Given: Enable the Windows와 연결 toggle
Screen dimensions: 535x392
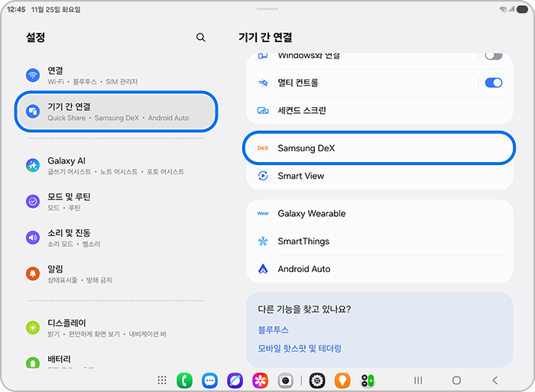Looking at the screenshot, I should coord(494,56).
